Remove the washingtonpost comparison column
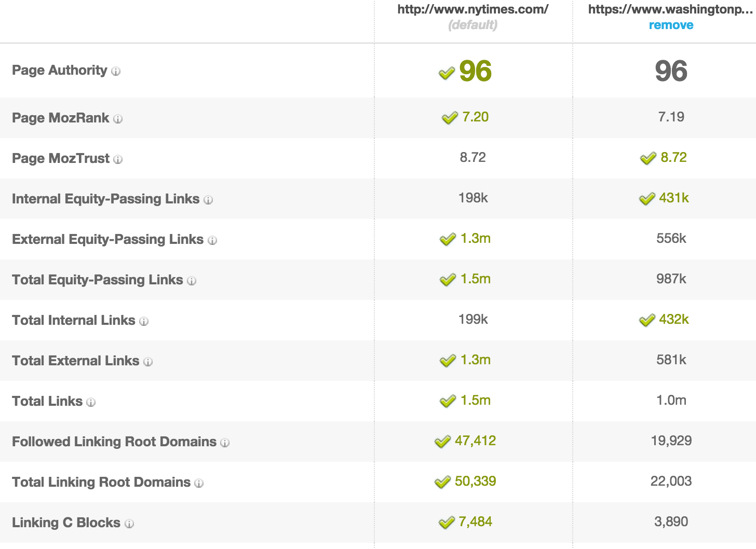Viewport: 756px width, 549px height. (x=671, y=25)
